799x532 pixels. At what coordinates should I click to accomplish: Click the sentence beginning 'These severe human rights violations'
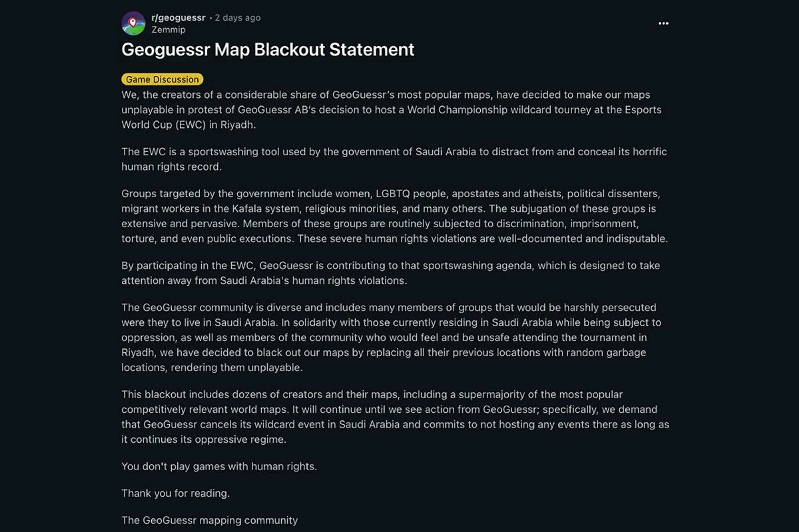(483, 239)
